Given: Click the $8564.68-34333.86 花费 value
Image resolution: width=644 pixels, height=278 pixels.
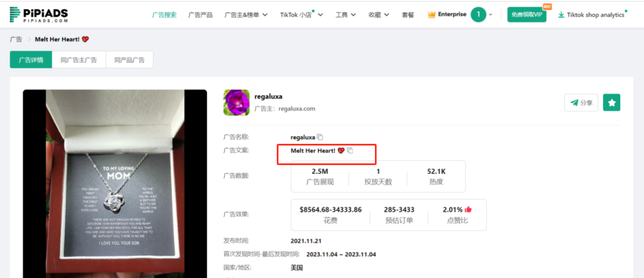Looking at the screenshot, I should (x=330, y=210).
